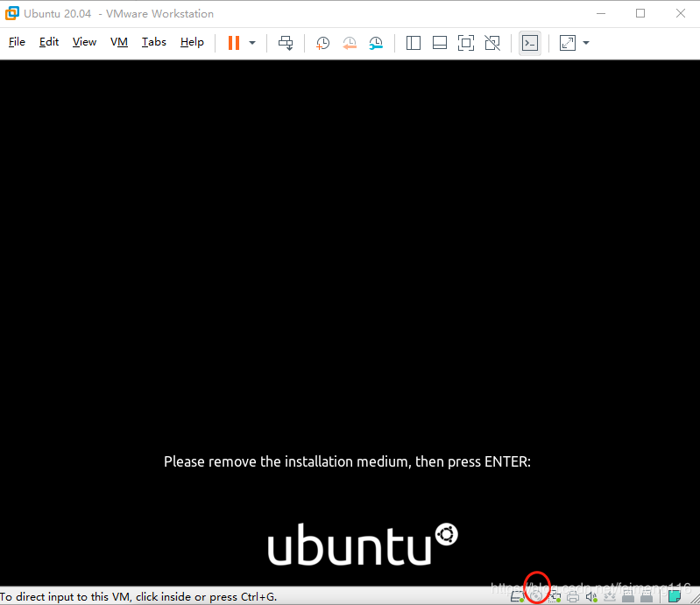Click the network adapter status icon
700x605 pixels.
(x=555, y=596)
